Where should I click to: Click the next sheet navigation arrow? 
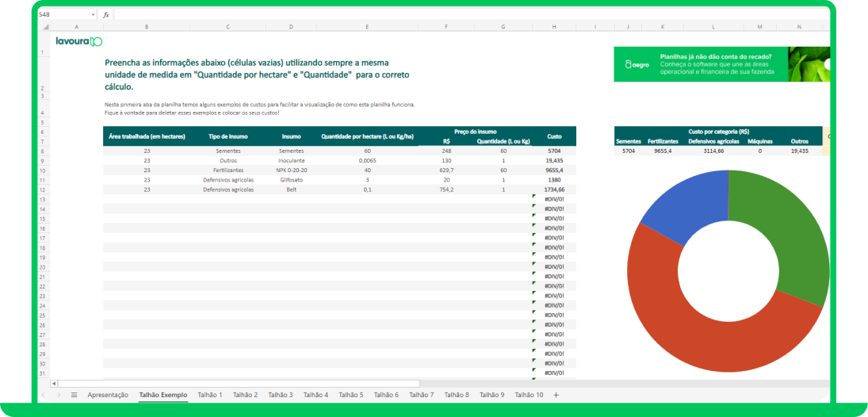[x=59, y=395]
